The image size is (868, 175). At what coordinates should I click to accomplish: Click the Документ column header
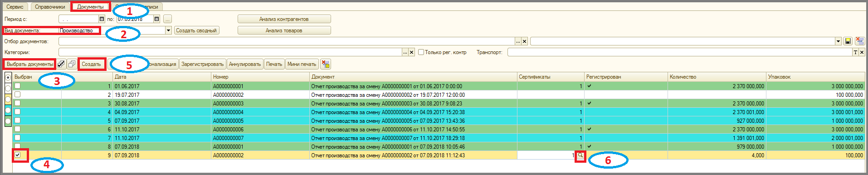tap(413, 77)
